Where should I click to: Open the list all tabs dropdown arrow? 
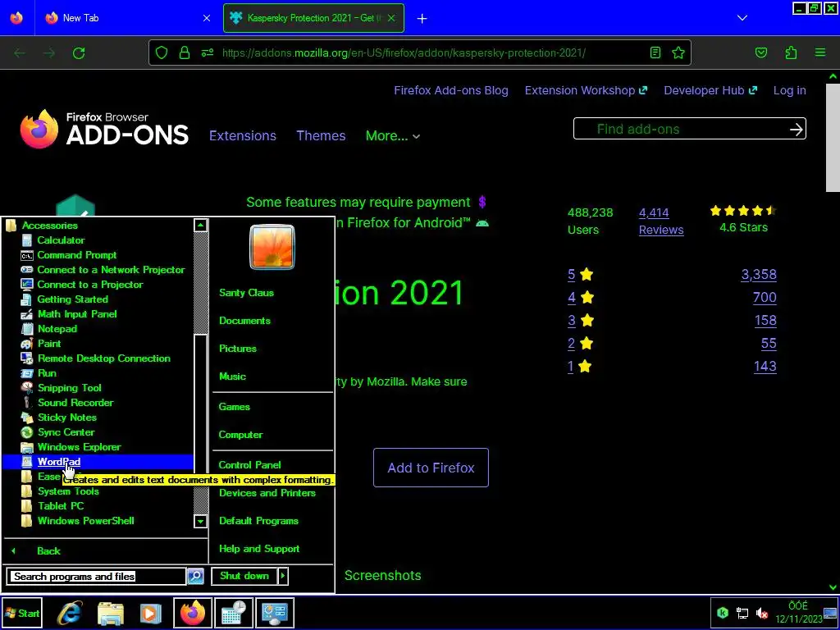(742, 18)
